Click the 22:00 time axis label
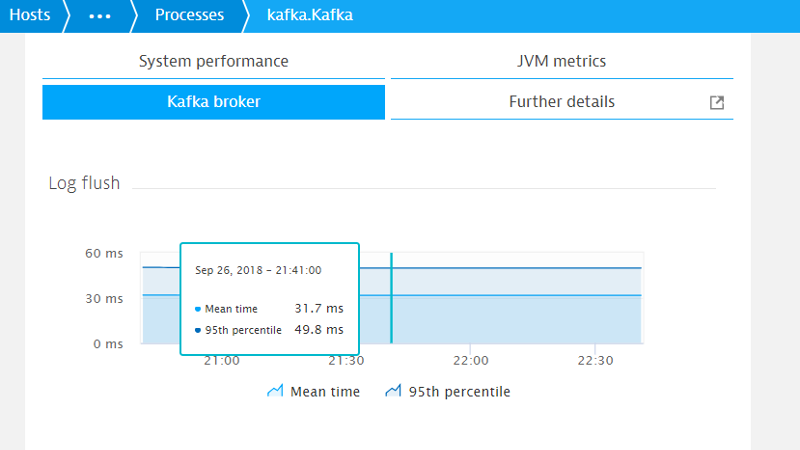This screenshot has height=450, width=800. coord(470,360)
